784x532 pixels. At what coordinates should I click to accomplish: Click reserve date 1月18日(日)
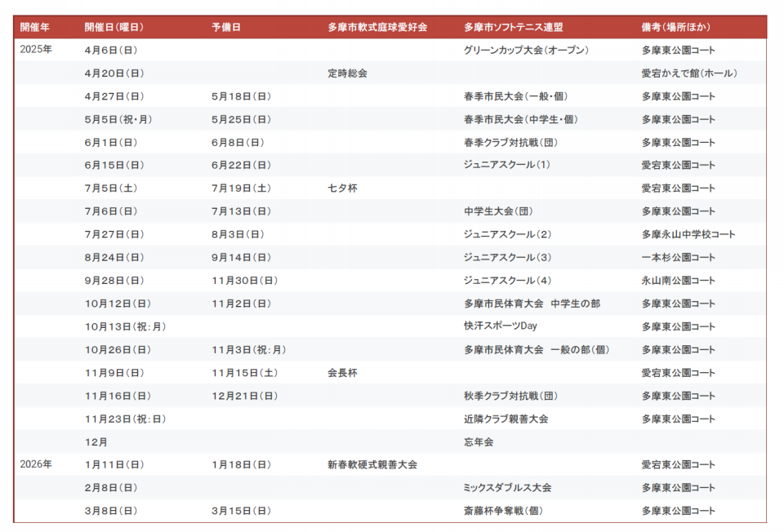(x=242, y=464)
